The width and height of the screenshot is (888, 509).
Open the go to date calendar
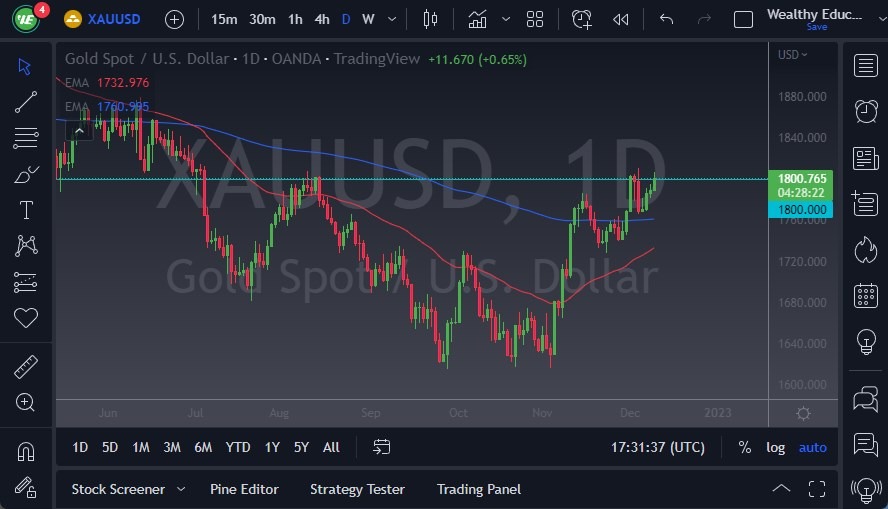pyautogui.click(x=382, y=447)
